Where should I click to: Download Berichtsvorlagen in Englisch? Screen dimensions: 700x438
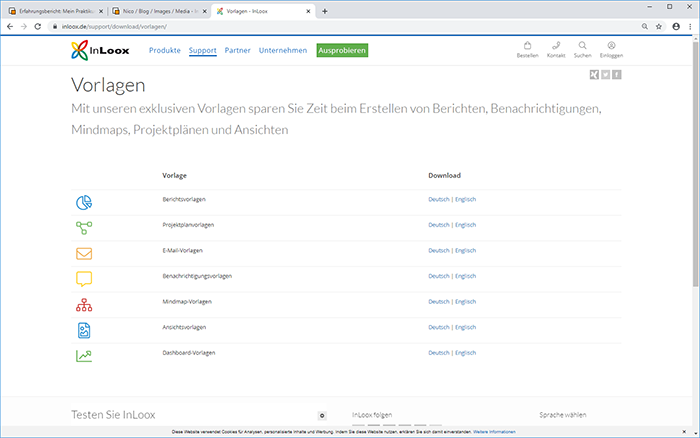coord(466,200)
